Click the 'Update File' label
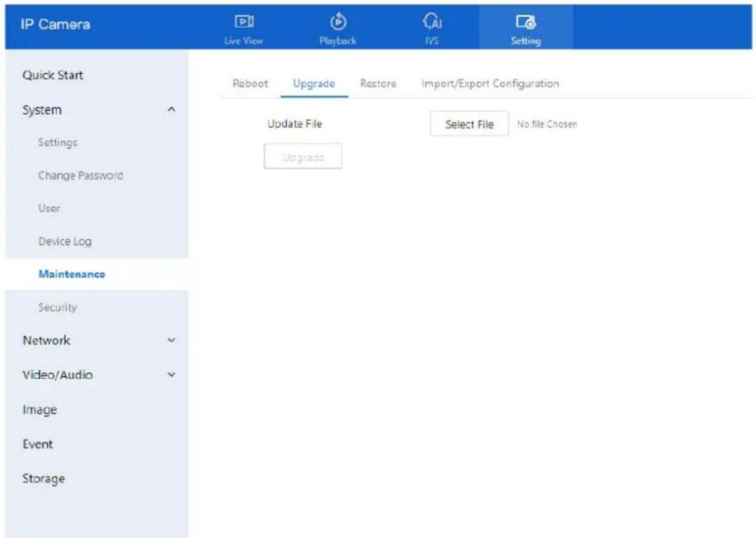This screenshot has height=538, width=756. point(295,124)
